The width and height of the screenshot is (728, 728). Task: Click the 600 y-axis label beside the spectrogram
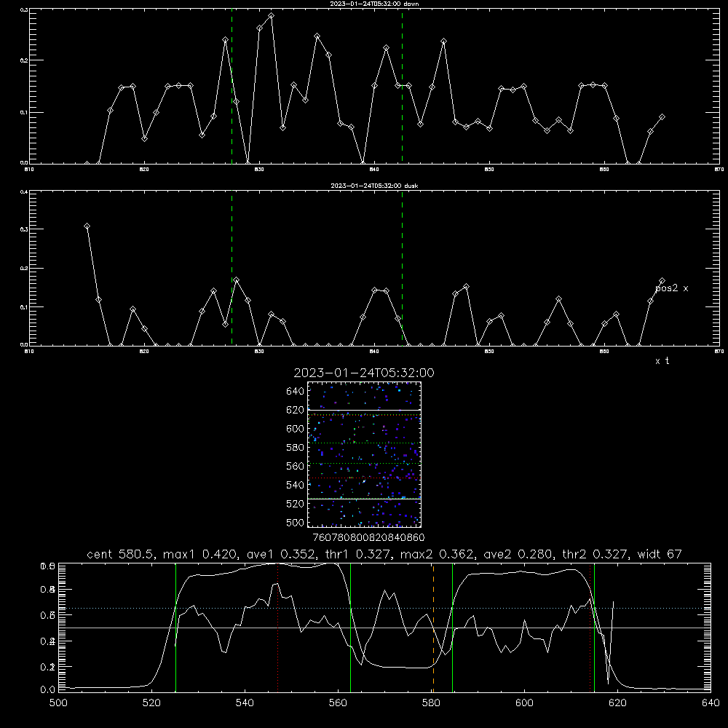coord(296,429)
